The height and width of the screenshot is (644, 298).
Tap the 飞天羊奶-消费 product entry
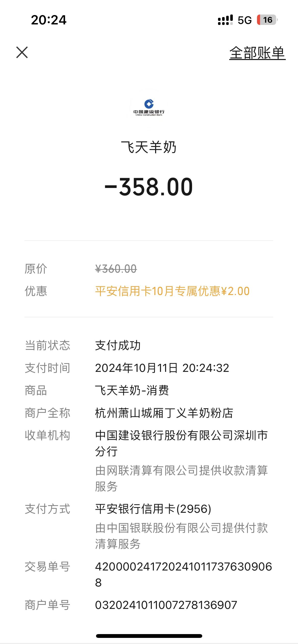(132, 390)
